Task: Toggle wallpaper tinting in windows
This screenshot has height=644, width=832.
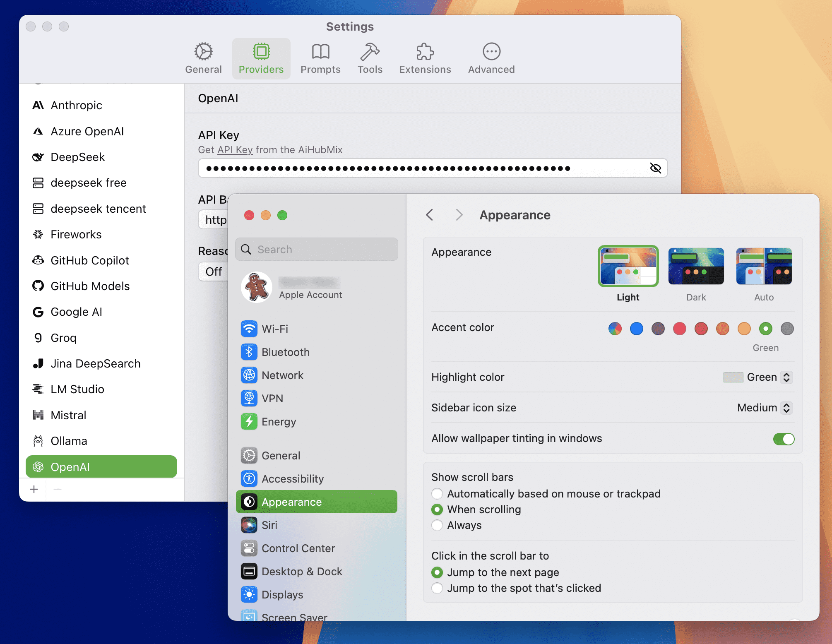Action: pyautogui.click(x=784, y=439)
